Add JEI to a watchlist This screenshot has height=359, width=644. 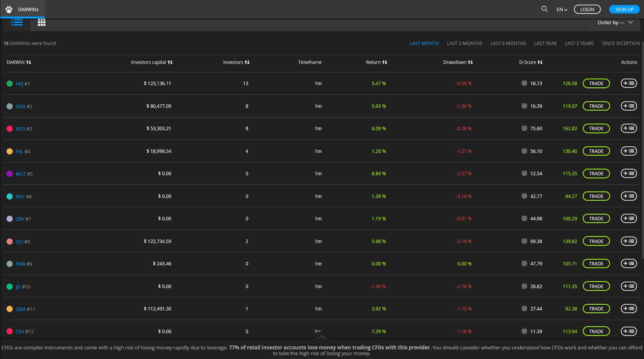click(x=629, y=286)
